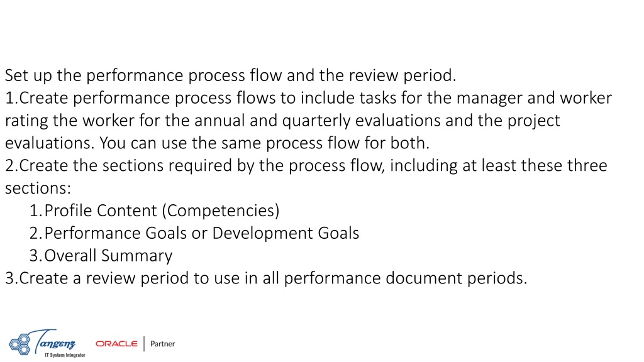Click the Tangenz wordmark in the logo
The image size is (644, 362).
coord(54,341)
